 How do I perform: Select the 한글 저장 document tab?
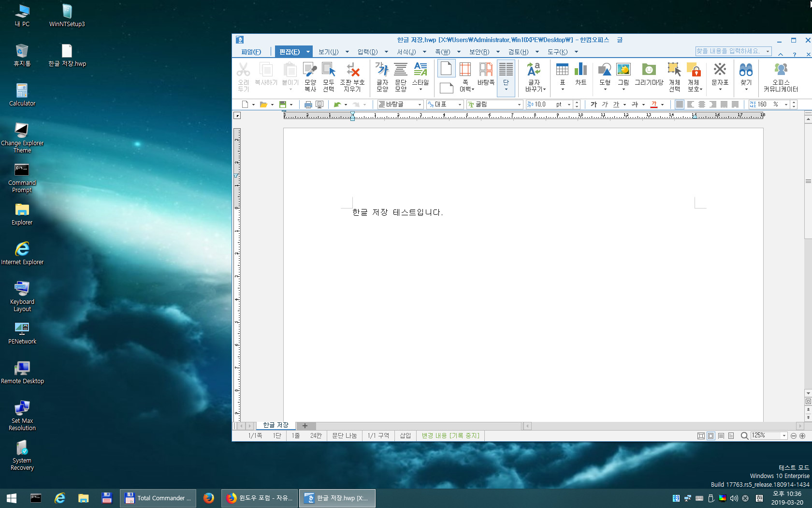(x=275, y=425)
